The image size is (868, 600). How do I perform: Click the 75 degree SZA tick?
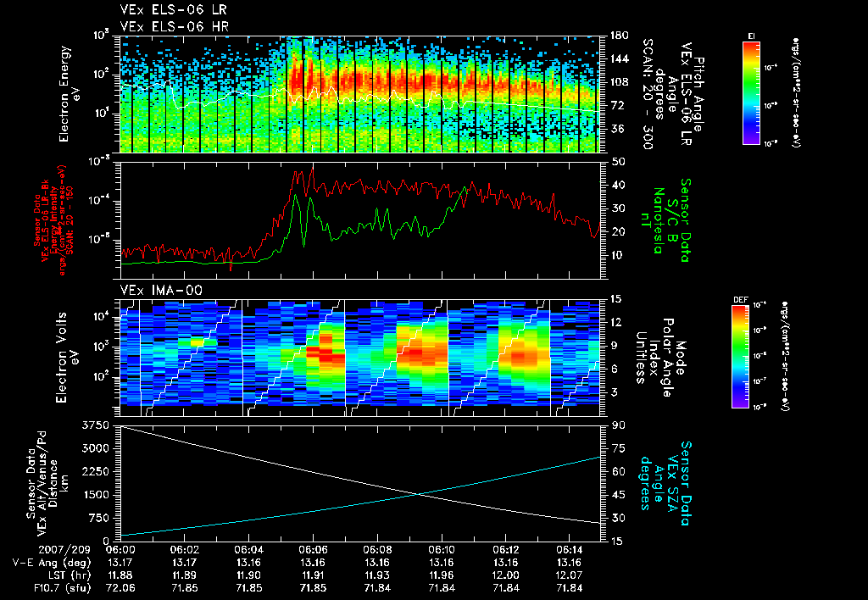(618, 448)
